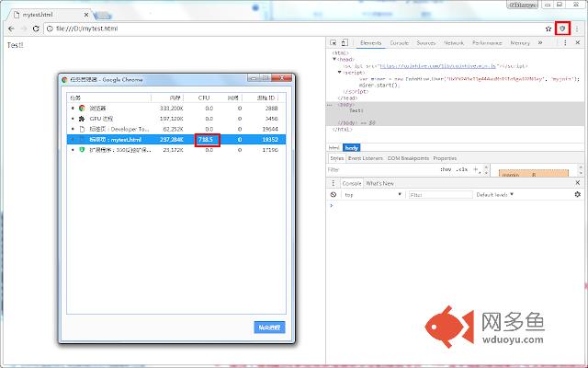Sort task manager by process ID column
Screen dimensions: 588x368
264,98
